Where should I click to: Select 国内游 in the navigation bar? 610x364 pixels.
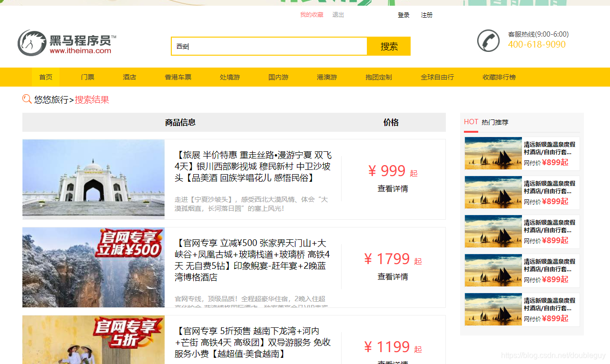pyautogui.click(x=278, y=77)
